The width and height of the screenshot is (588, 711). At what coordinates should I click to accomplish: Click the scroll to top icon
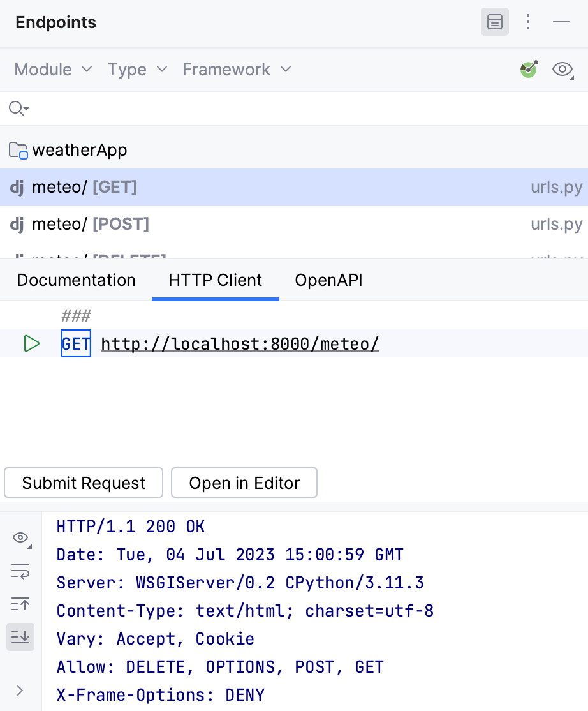click(20, 604)
